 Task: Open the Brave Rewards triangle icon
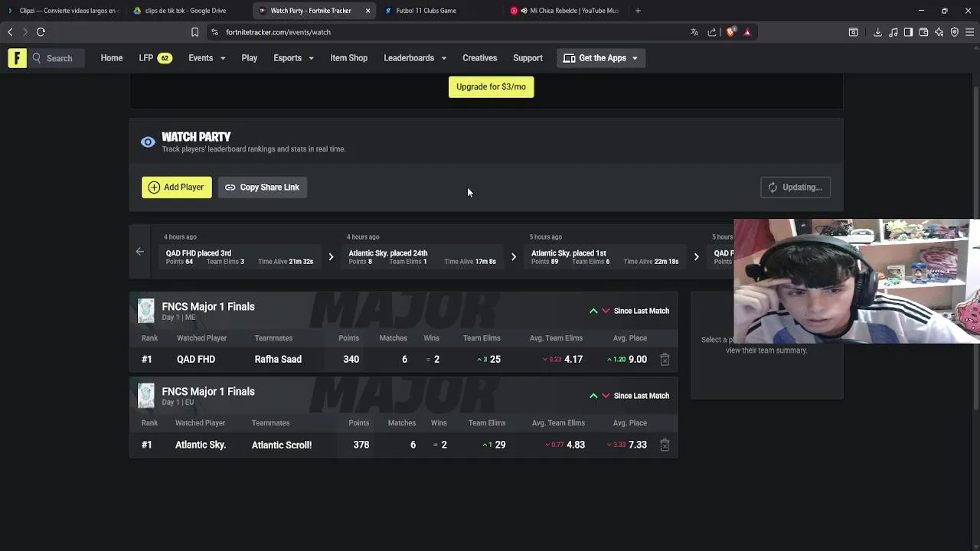coord(747,32)
